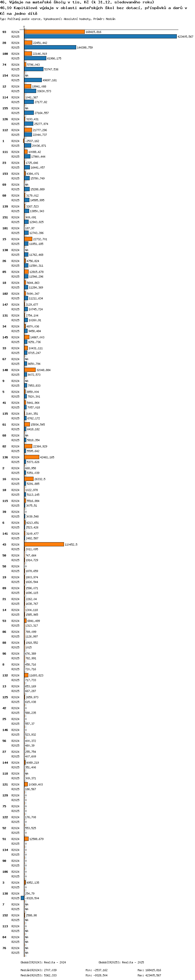
Task: Click the legend text 'Období[R2024]: Realita - 2024'
Action: pos(43,962)
